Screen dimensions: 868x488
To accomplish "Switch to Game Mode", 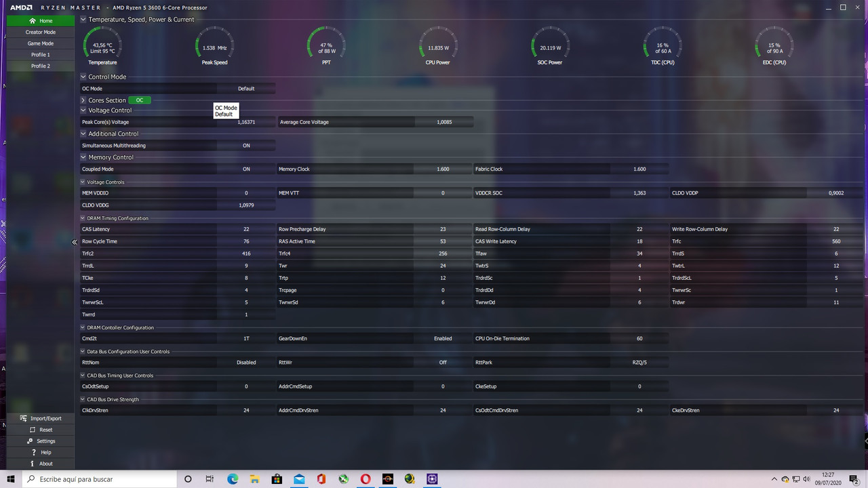I will [41, 43].
